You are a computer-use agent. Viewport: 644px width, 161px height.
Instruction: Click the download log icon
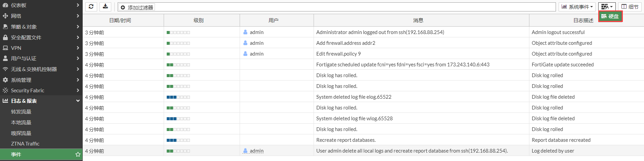(106, 7)
